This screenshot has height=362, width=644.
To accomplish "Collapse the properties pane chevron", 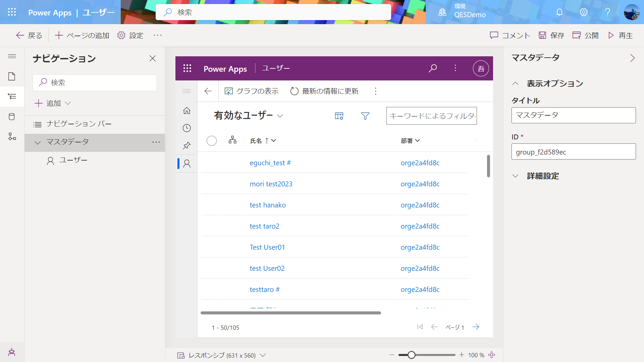I will (632, 58).
